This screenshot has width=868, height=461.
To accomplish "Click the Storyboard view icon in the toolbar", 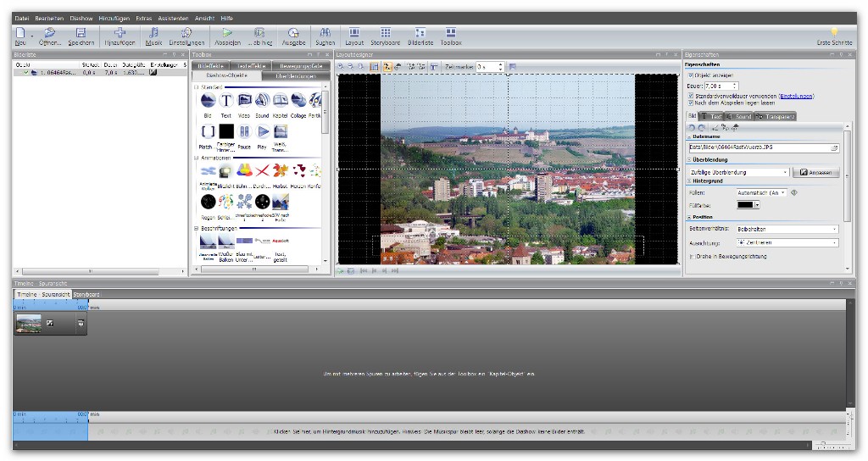I will click(x=385, y=35).
